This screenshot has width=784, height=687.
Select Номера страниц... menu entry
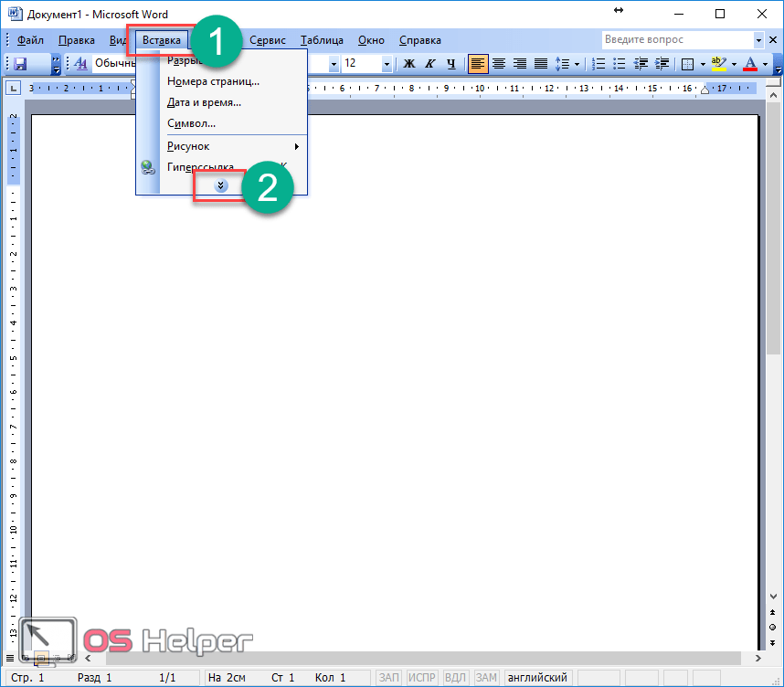(x=213, y=81)
